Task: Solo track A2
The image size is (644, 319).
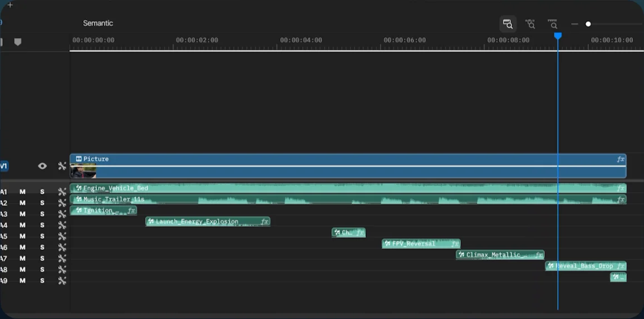Action: pos(42,203)
